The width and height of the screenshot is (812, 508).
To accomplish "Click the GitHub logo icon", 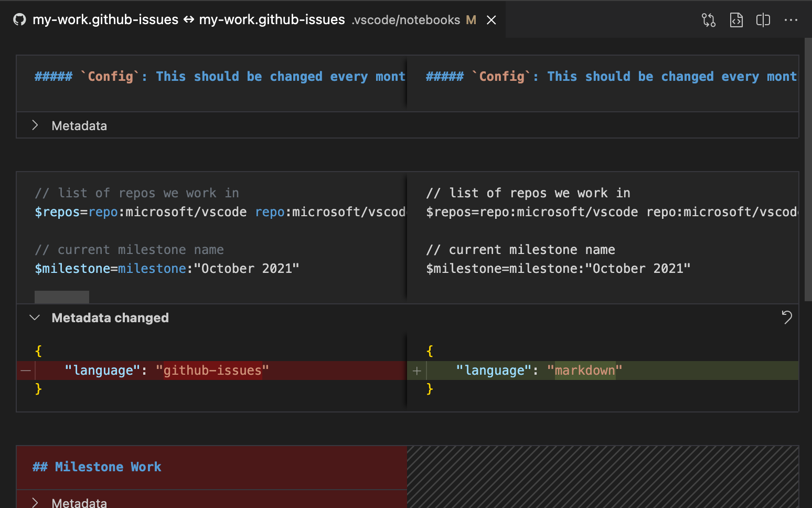I will pyautogui.click(x=19, y=19).
